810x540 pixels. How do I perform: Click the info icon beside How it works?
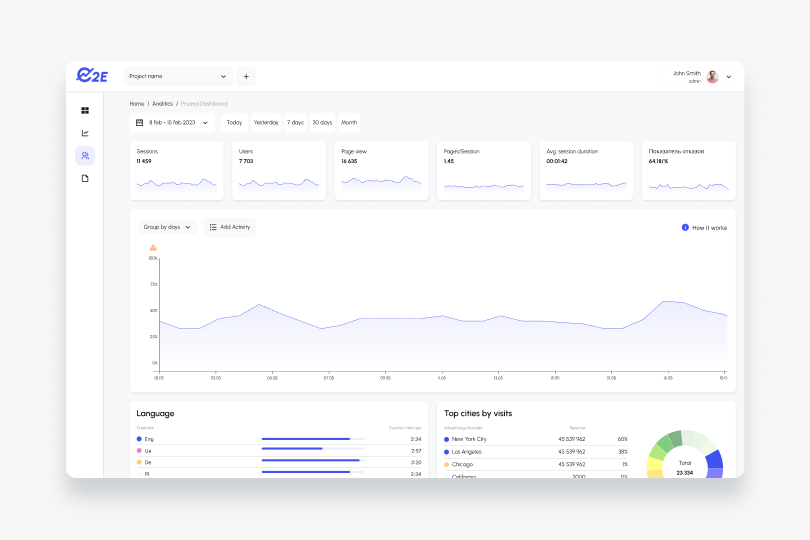point(685,228)
